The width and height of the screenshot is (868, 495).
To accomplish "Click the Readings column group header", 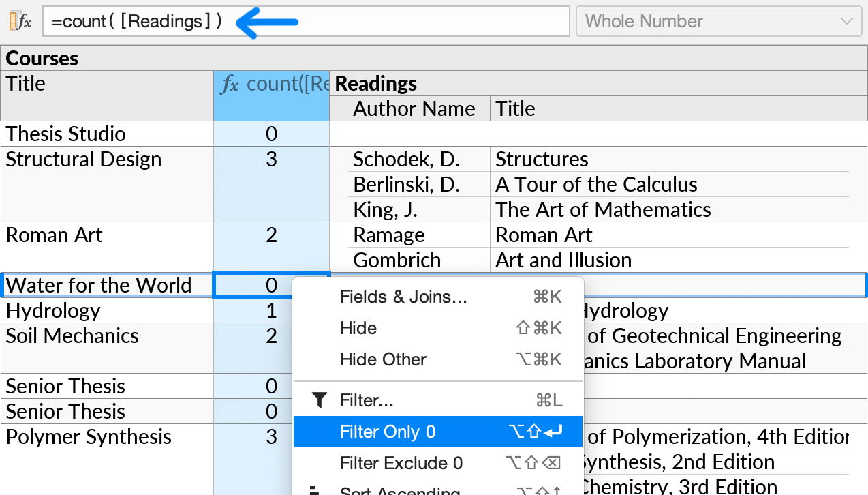I will [375, 83].
